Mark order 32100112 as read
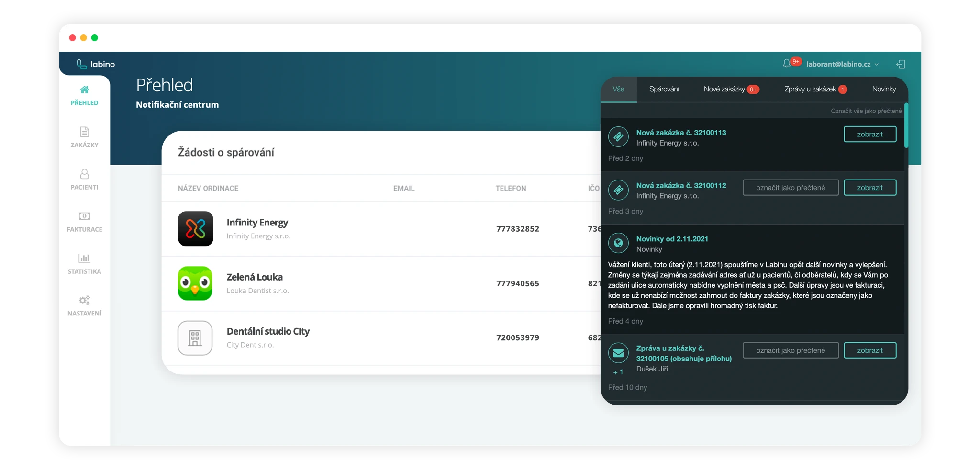Screen dimensions: 980x472 coord(791,188)
